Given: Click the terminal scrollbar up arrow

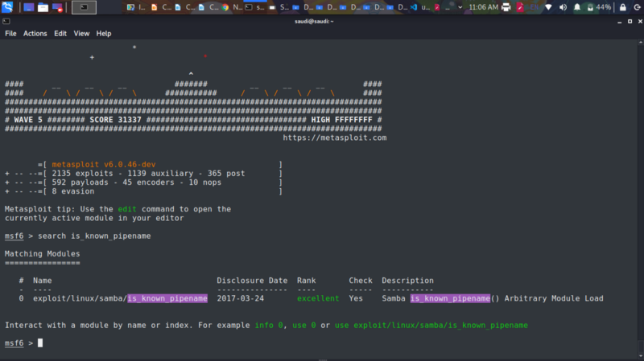Looking at the screenshot, I should coord(641,43).
